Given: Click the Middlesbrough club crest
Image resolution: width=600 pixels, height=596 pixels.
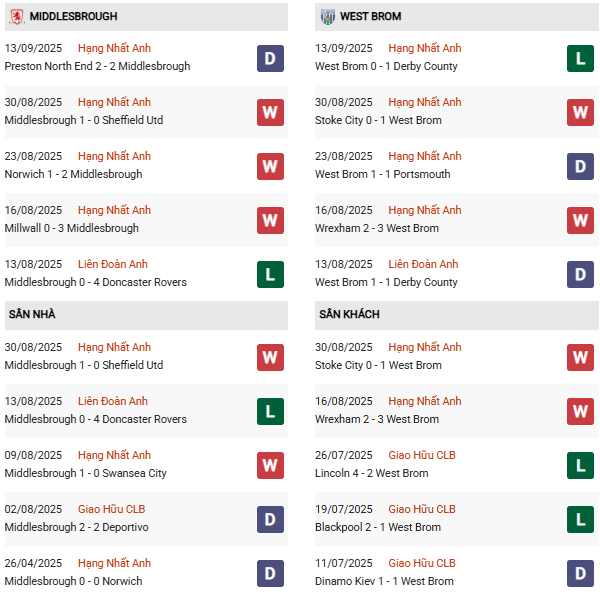Looking at the screenshot, I should click(16, 17).
